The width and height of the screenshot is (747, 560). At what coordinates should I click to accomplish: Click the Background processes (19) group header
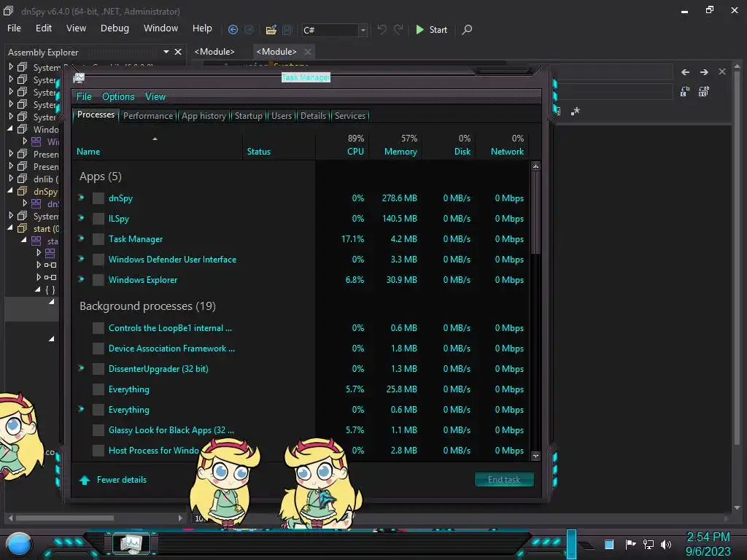point(147,306)
